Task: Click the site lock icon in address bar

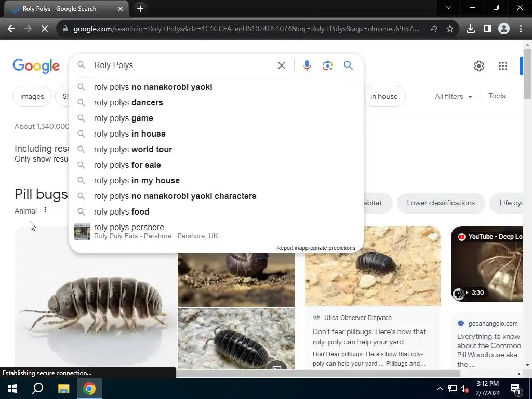Action: [65, 29]
